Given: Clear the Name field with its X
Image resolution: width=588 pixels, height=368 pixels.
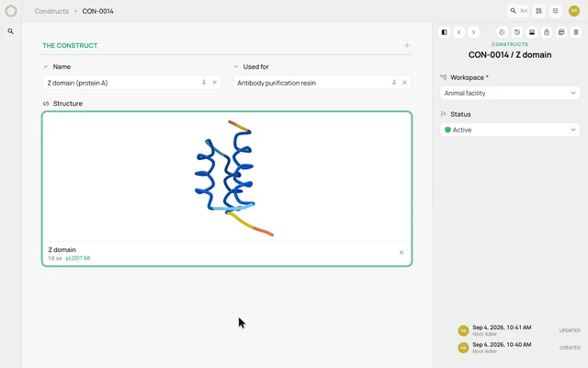Looking at the screenshot, I should [x=214, y=82].
